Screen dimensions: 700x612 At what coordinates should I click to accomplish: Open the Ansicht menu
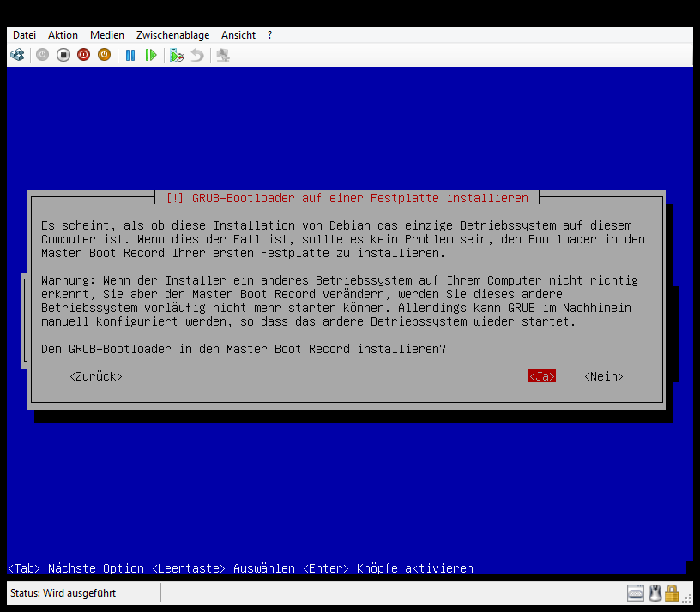tap(238, 35)
